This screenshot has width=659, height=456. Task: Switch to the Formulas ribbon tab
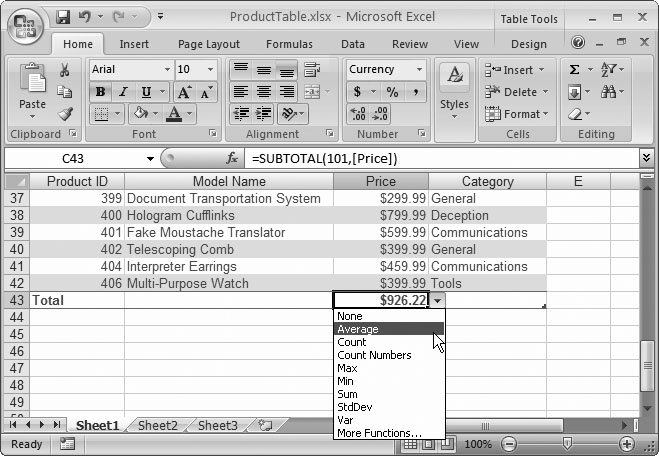coord(289,44)
